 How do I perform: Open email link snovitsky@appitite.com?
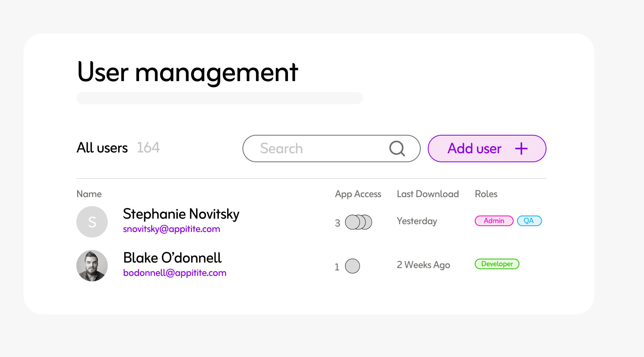172,229
